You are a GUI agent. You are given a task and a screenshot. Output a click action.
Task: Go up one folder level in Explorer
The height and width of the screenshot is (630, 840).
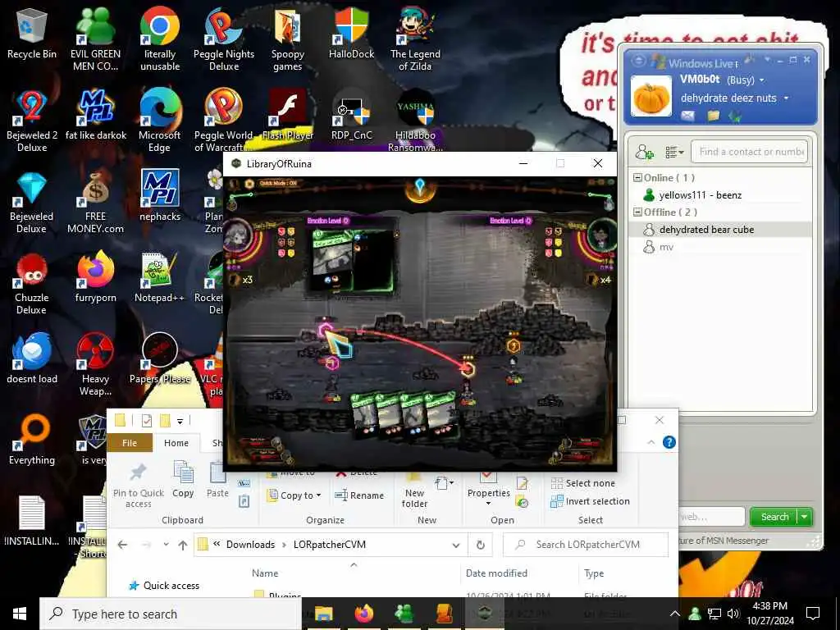point(183,545)
